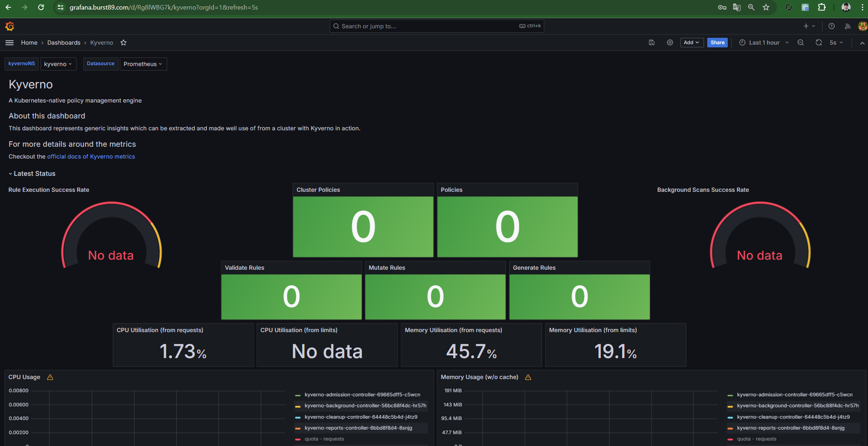The image size is (868, 446).
Task: Open Cluster Policies panel title
Action: [318, 190]
